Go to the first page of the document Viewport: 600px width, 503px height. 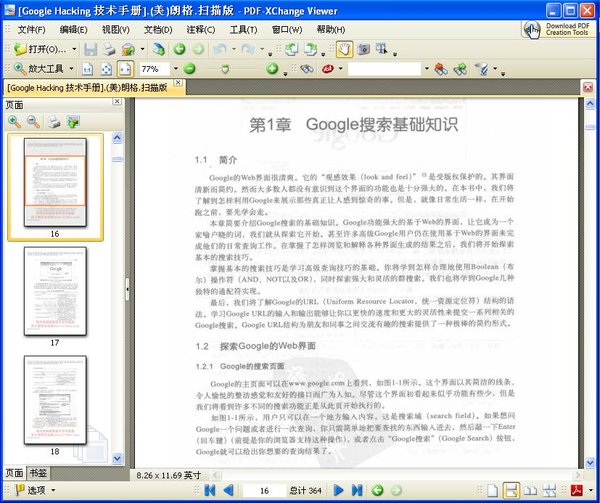point(209,490)
